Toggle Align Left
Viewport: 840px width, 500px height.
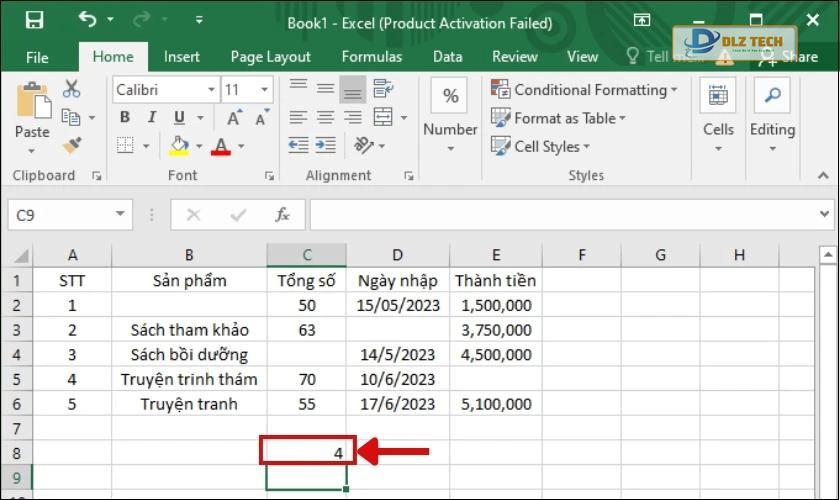coord(298,117)
